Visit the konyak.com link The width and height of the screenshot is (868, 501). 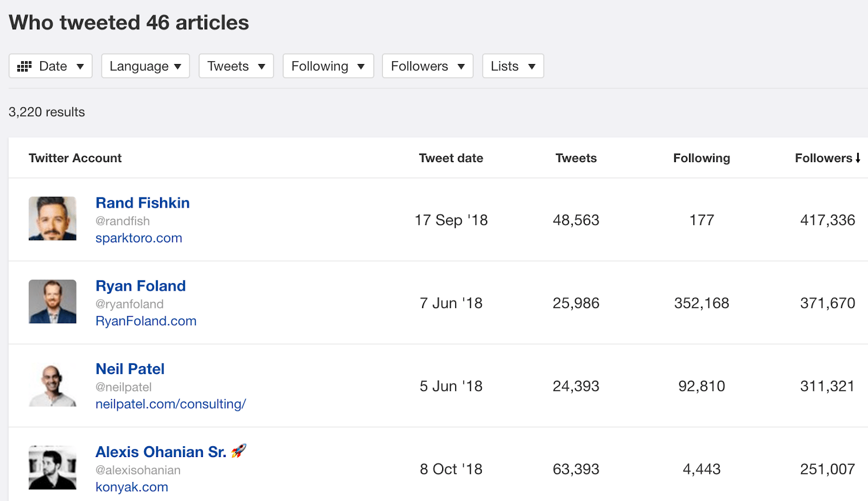point(132,487)
